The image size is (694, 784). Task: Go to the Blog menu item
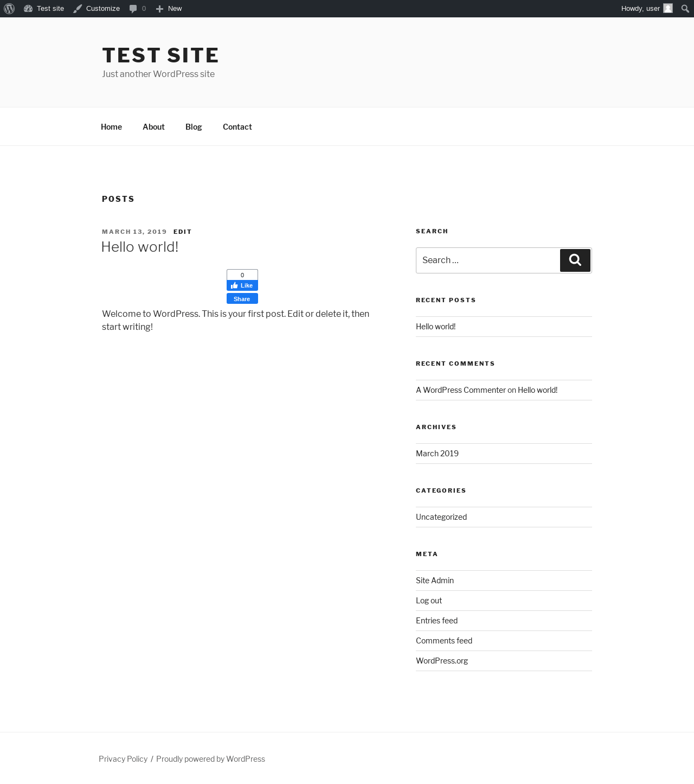tap(194, 126)
